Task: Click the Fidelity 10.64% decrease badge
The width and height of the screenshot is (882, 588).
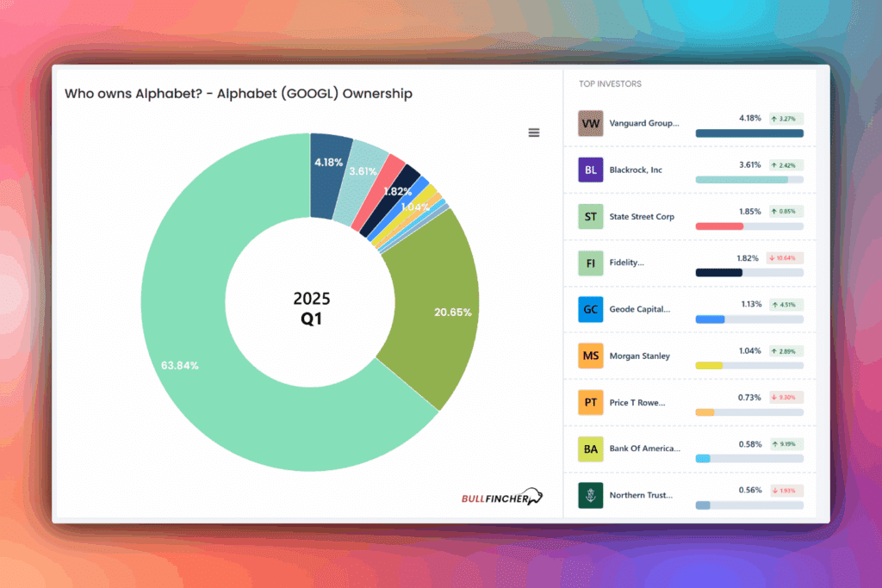Action: 785,257
